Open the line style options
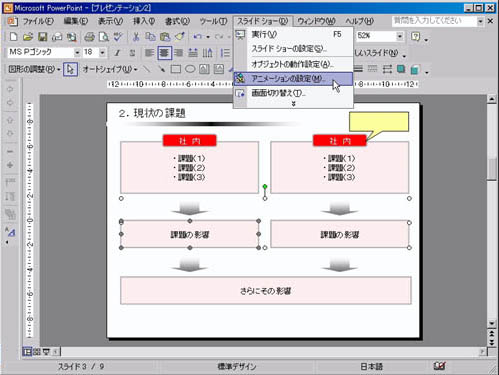 [x=358, y=69]
